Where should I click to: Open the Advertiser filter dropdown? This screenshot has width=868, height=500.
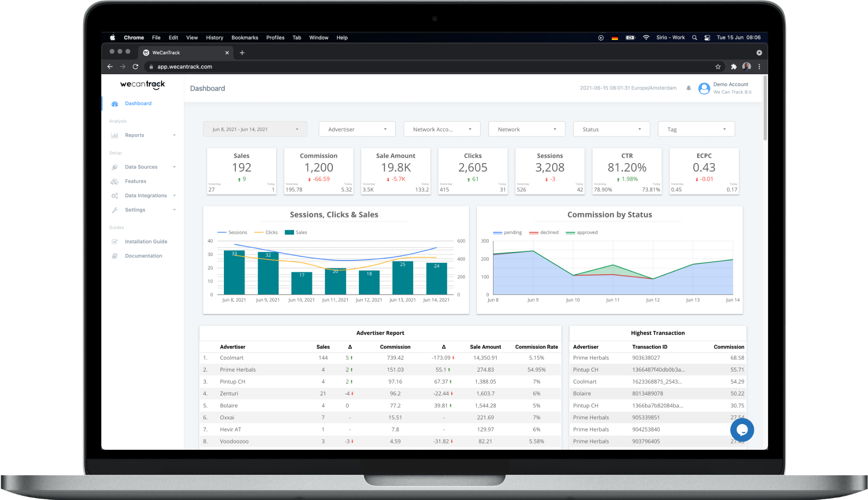357,129
